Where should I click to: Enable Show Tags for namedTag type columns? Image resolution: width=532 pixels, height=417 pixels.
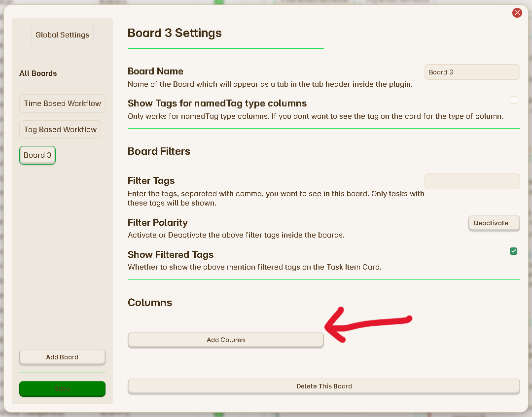[x=513, y=100]
